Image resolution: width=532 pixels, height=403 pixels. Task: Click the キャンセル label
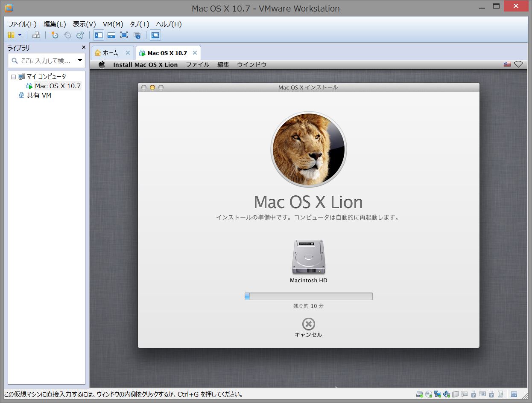coord(309,335)
